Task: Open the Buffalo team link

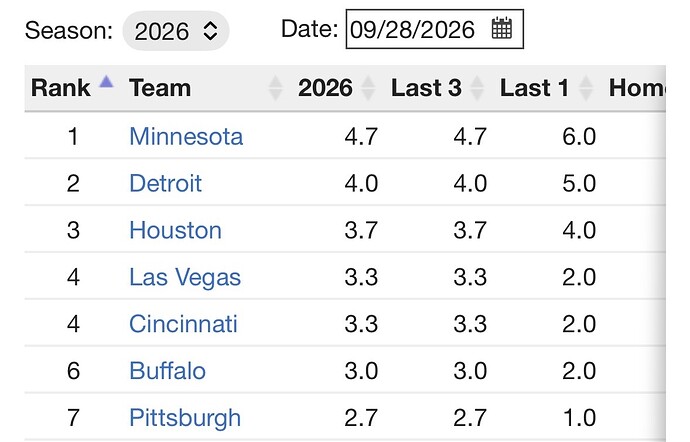Action: (167, 371)
